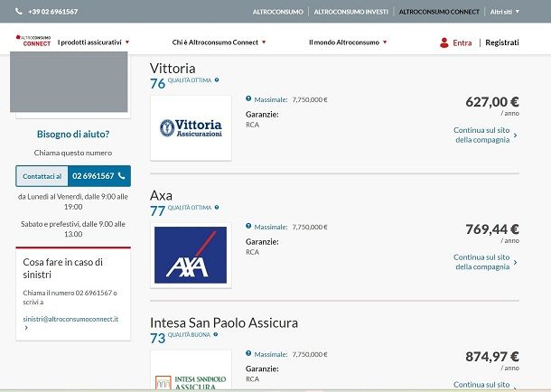Expand Il mondo Altroconsumo menu
Screen dimensions: 551x392
coord(348,42)
